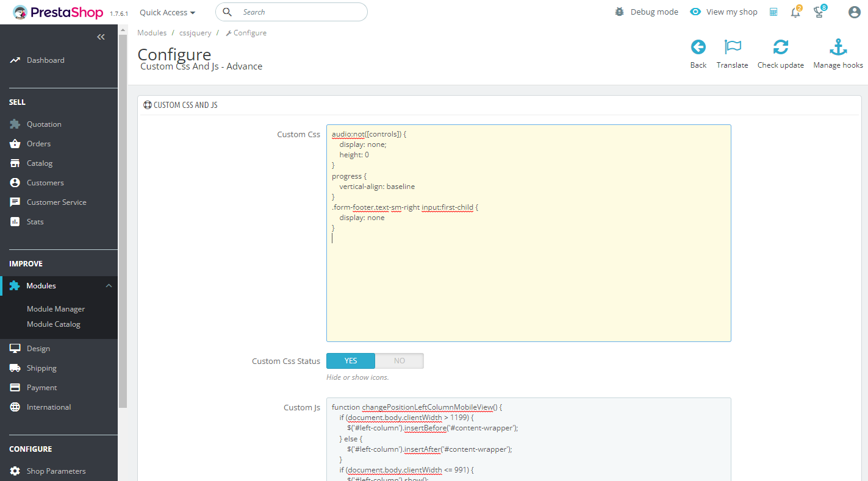Click inside the Custom Js textarea
The height and width of the screenshot is (481, 868).
click(x=528, y=440)
